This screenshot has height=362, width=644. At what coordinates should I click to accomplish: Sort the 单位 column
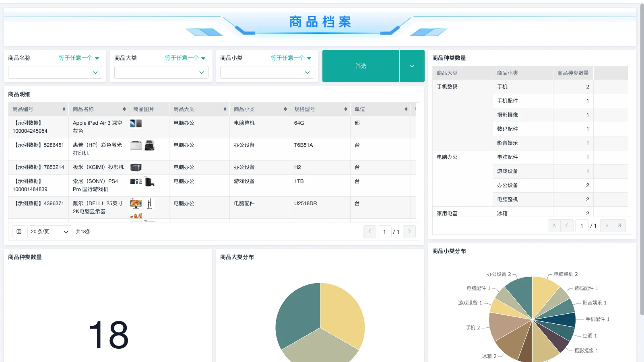pyautogui.click(x=406, y=109)
